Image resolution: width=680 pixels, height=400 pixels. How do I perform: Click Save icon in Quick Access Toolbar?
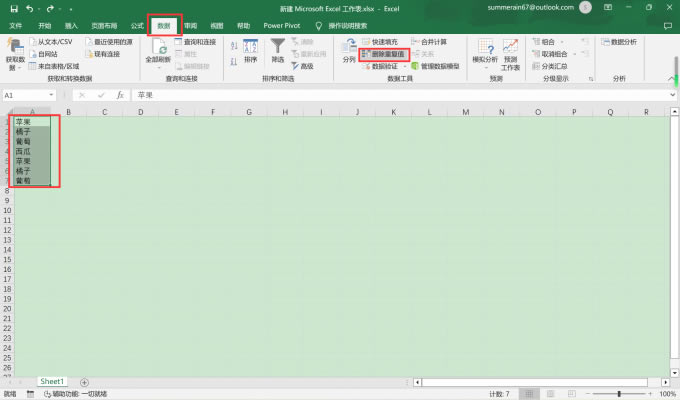(9, 7)
